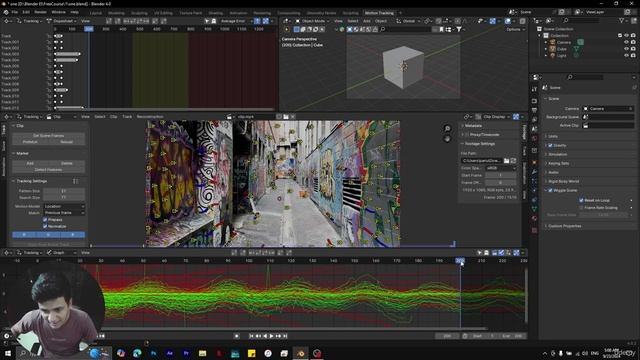Switch to the Motion Tracking workspace tab

pyautogui.click(x=379, y=13)
